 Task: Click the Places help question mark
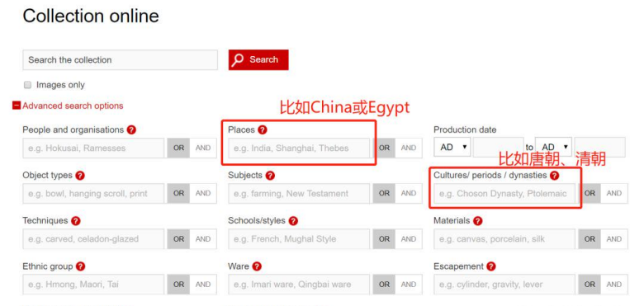263,130
